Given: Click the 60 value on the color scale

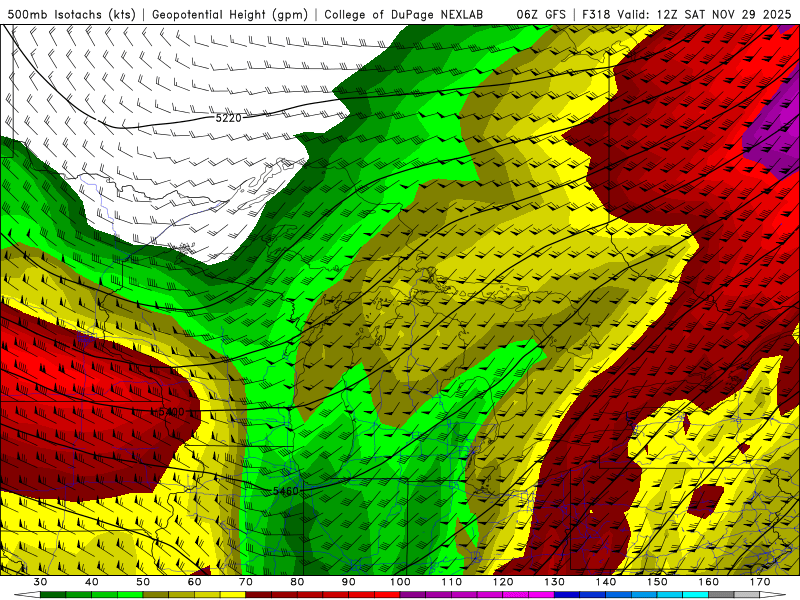Looking at the screenshot, I should pyautogui.click(x=194, y=582).
